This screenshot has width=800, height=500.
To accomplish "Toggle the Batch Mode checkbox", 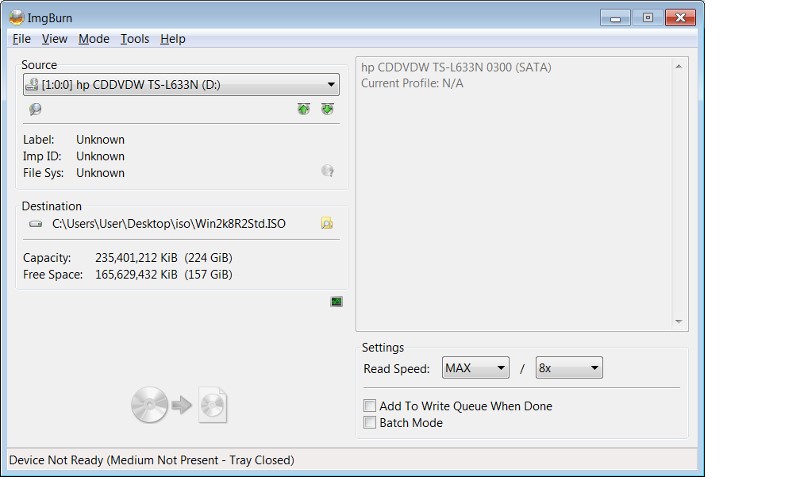I will tap(369, 422).
